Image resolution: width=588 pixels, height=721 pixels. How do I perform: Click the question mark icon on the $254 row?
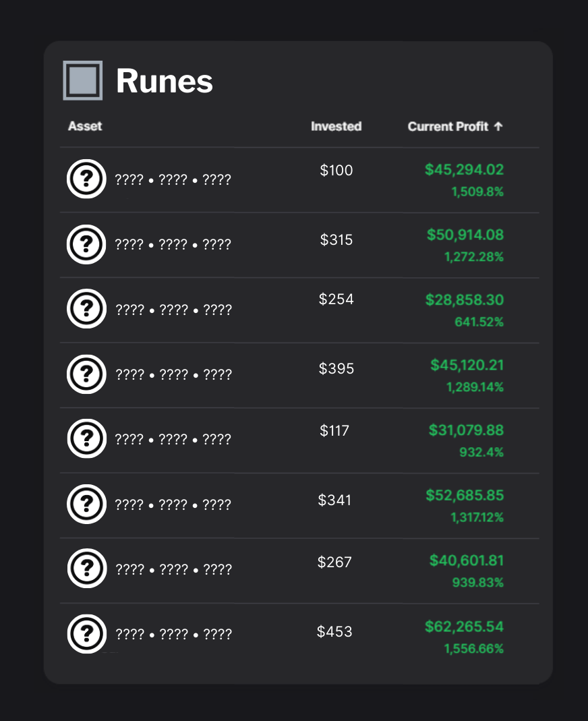(x=86, y=308)
